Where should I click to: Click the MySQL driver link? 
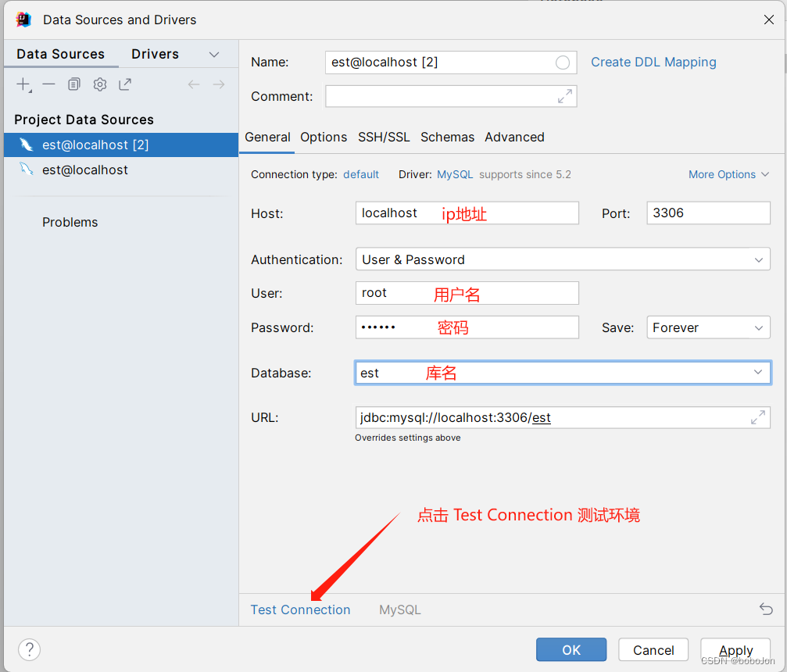[455, 174]
